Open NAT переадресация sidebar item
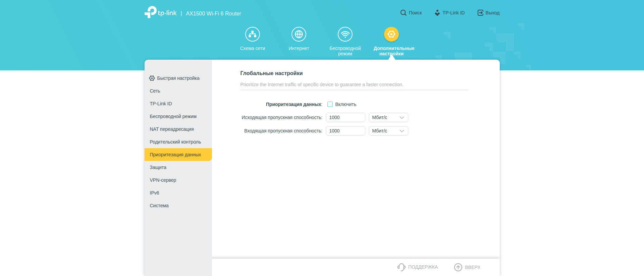This screenshot has width=644, height=276. [171, 129]
